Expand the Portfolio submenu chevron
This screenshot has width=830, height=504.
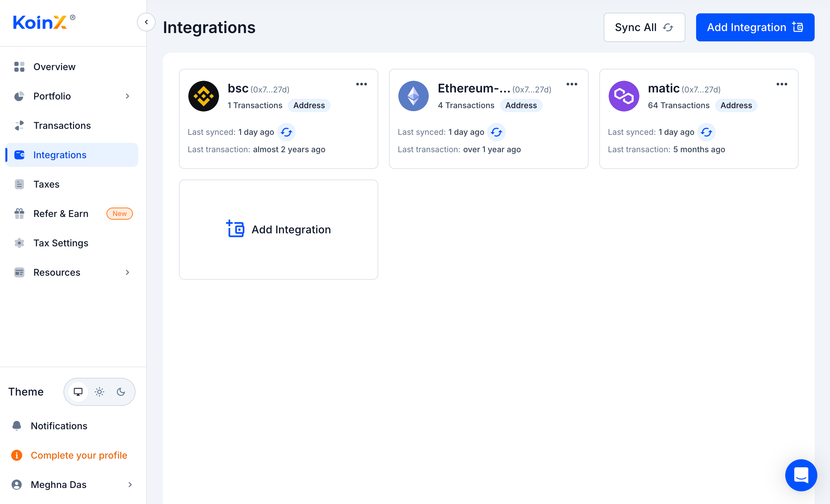point(127,96)
